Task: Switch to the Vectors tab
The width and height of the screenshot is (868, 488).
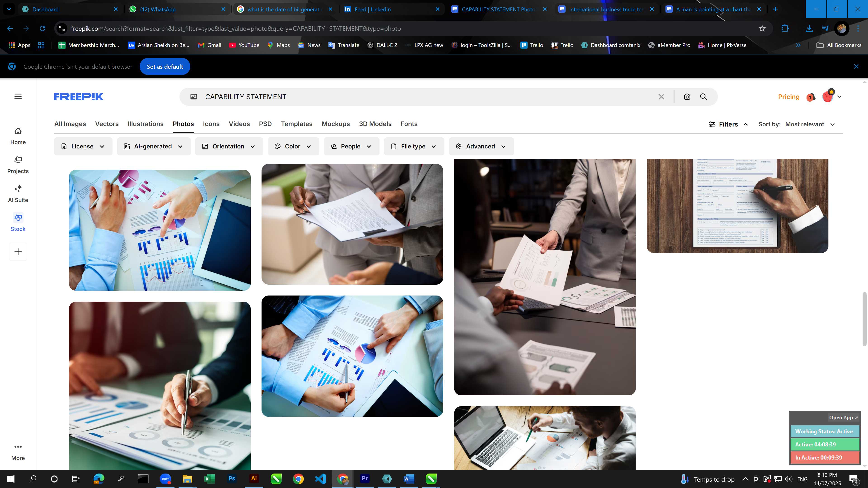Action: click(107, 124)
